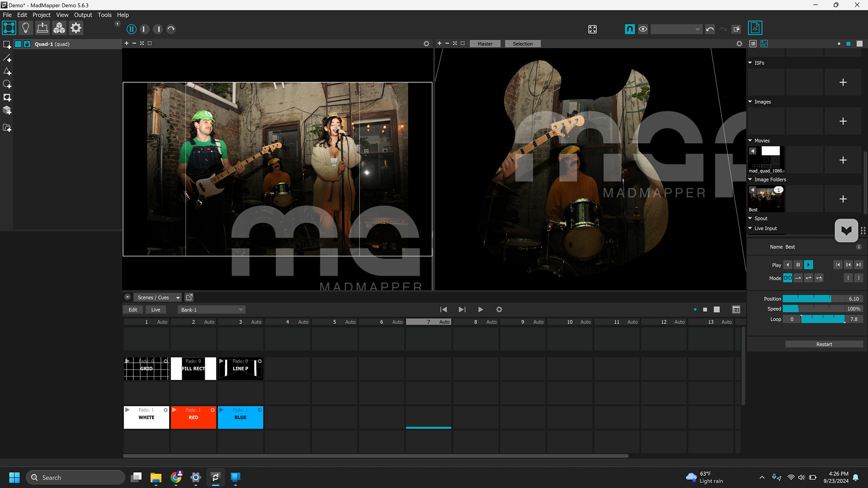Fit input view to window icon

[x=142, y=43]
